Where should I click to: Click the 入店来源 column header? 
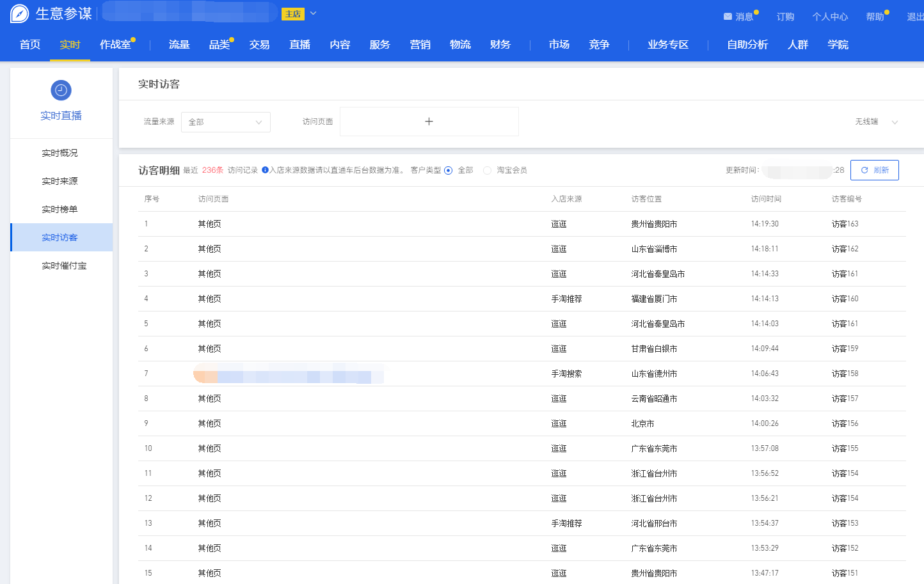pos(566,199)
